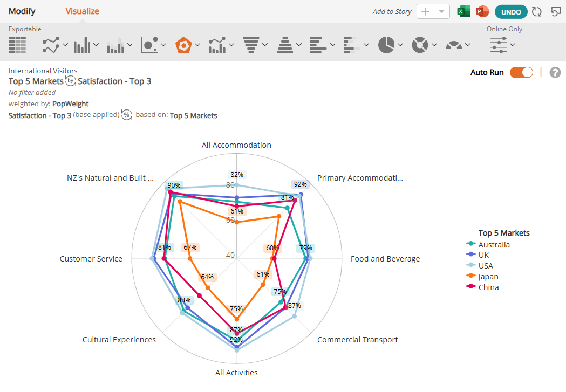The image size is (566, 392).
Task: Expand the scatter chart options arrow
Action: coord(163,45)
